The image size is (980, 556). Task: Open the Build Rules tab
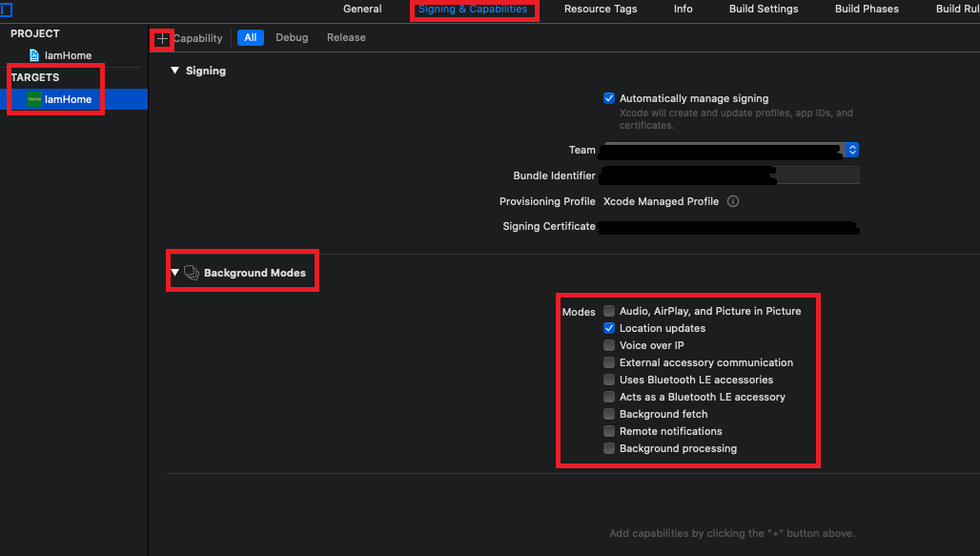point(957,9)
